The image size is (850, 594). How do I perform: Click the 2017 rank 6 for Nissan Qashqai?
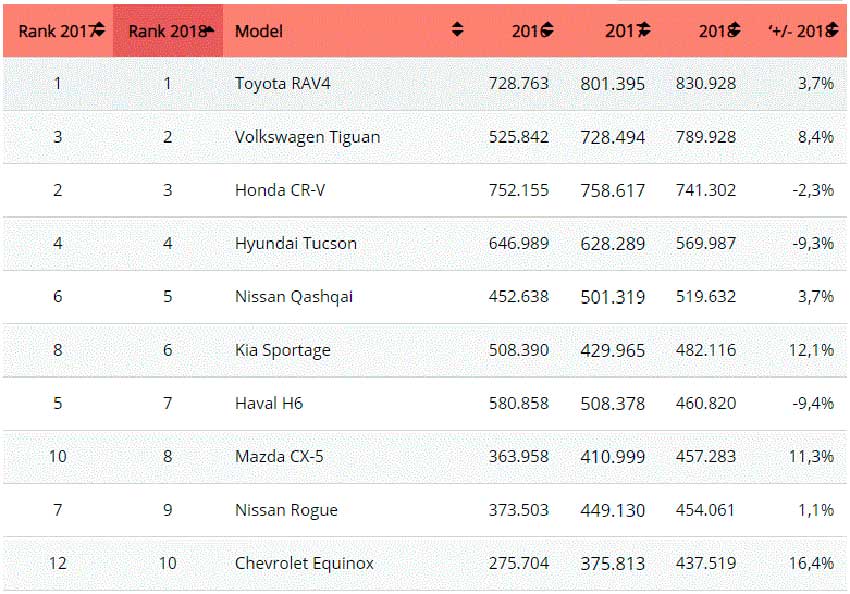(57, 296)
